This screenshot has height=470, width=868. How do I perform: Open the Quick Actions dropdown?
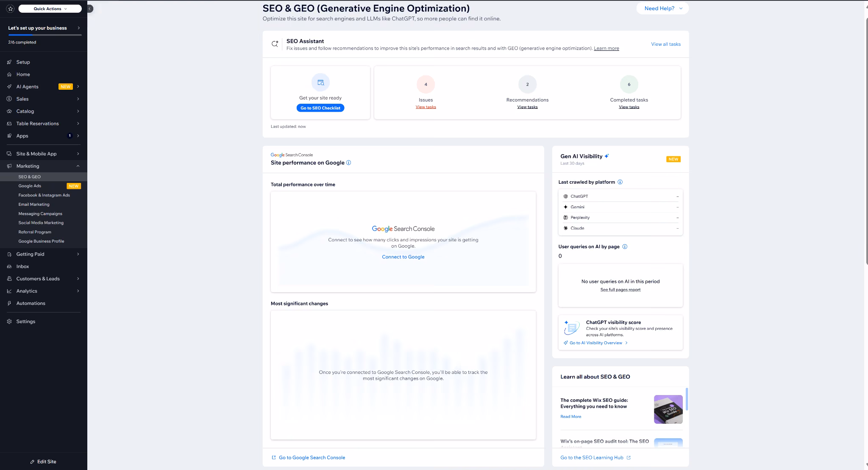tap(50, 8)
